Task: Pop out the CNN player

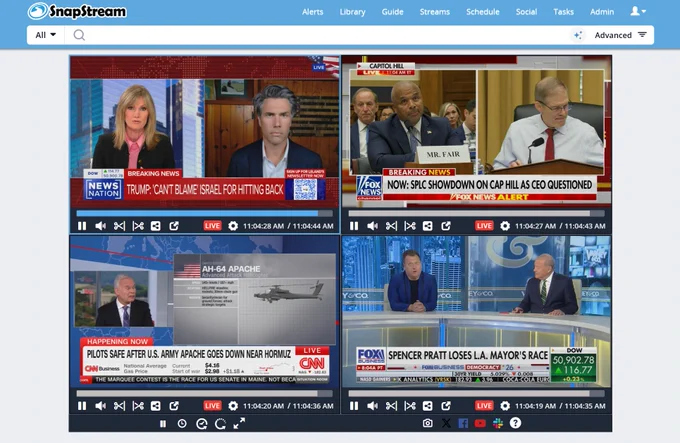Action: (x=174, y=406)
